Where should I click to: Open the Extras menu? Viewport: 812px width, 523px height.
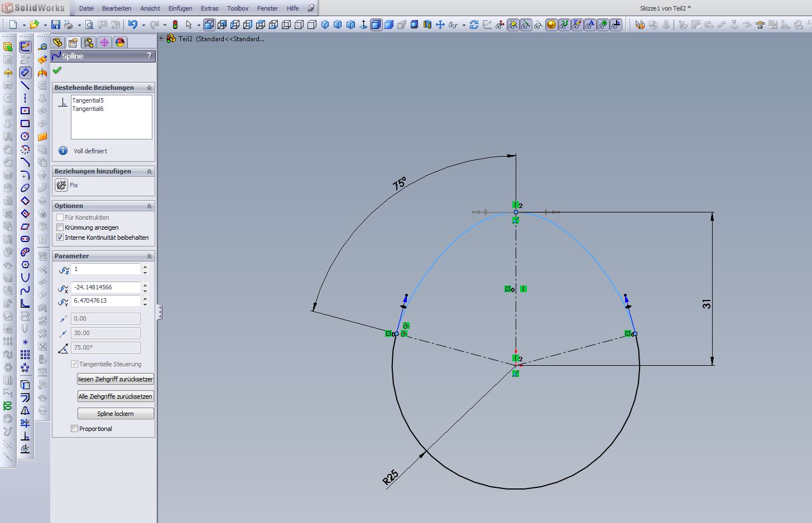click(x=209, y=8)
